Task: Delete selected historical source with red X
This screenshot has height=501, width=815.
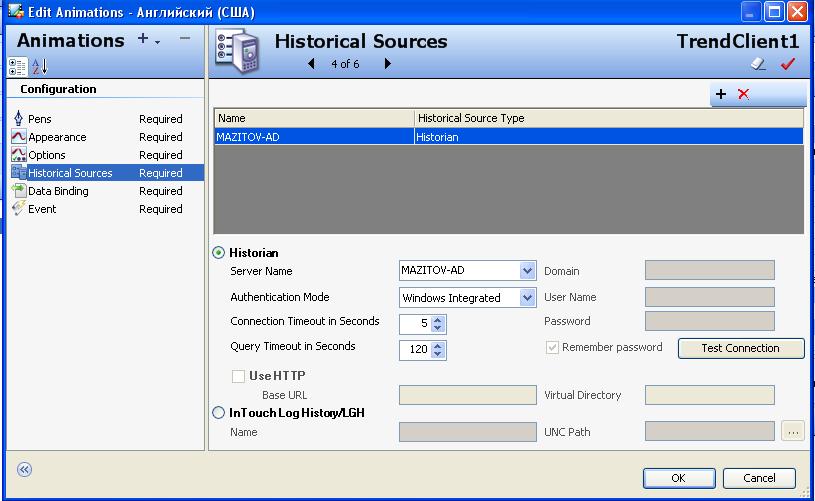Action: click(x=743, y=94)
